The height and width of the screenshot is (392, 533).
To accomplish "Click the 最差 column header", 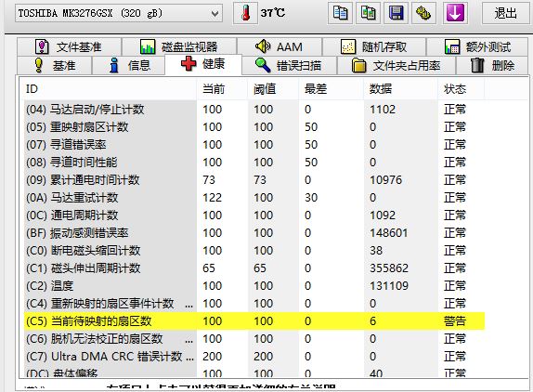I will tap(331, 89).
